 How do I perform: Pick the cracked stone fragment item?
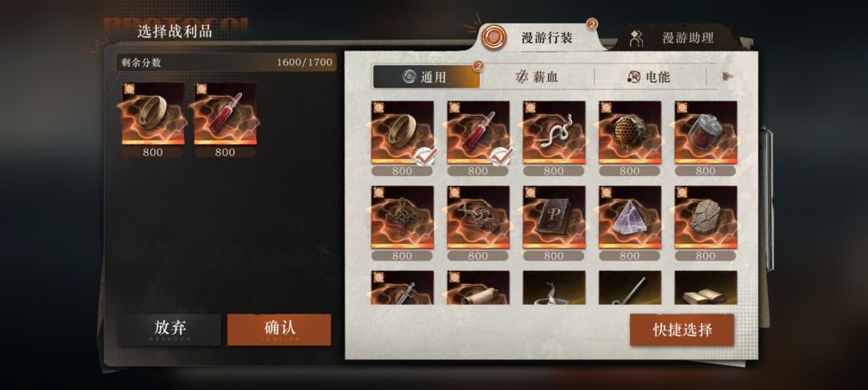706,217
